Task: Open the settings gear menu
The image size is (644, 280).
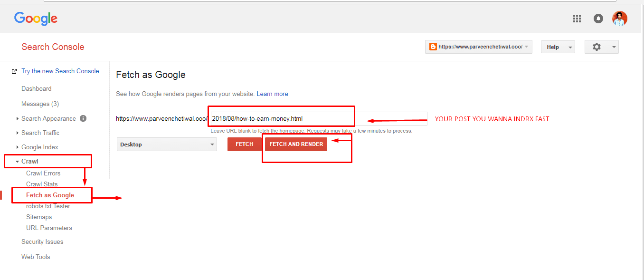Action: coord(602,47)
